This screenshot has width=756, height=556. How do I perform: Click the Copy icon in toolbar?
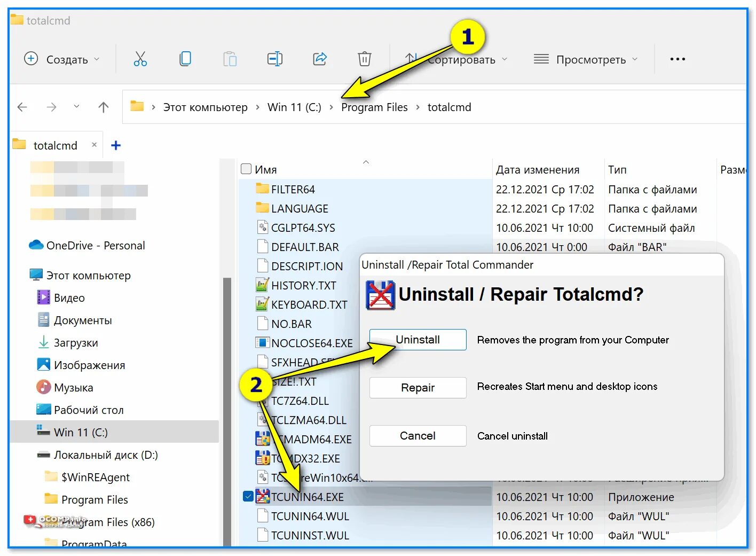(185, 59)
